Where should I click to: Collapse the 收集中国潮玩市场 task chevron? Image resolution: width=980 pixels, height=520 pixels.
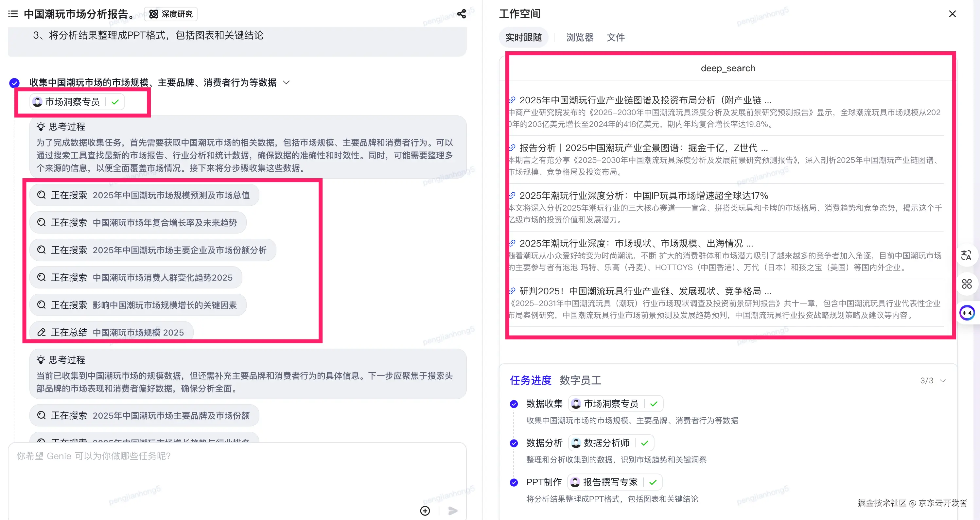[287, 82]
